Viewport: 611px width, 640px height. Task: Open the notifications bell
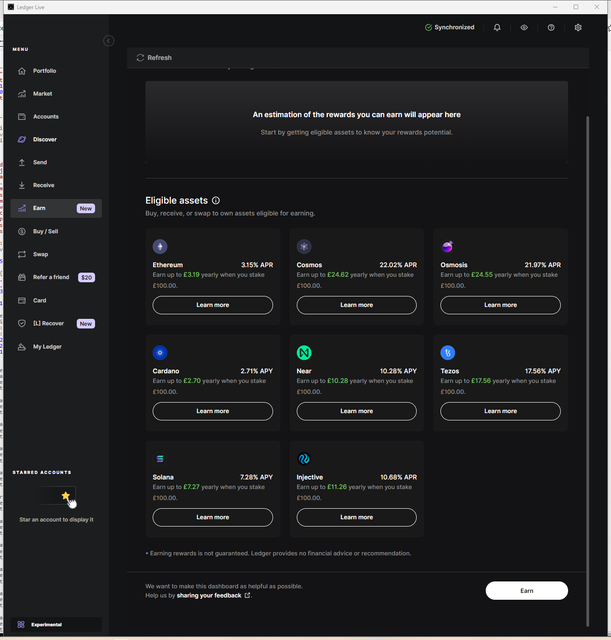coord(497,27)
